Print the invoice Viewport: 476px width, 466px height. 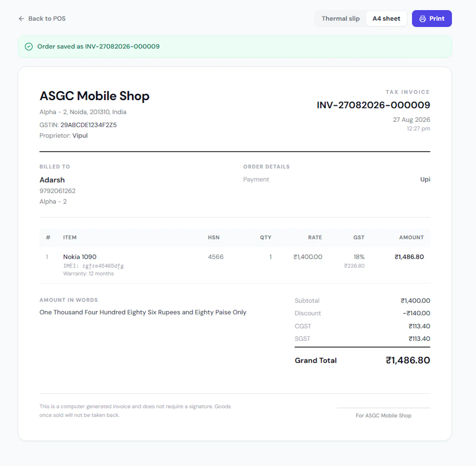[432, 18]
